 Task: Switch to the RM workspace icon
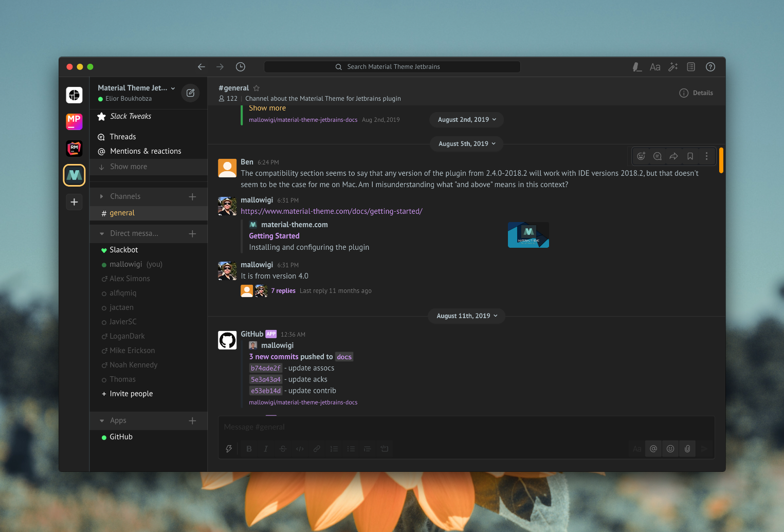pyautogui.click(x=74, y=149)
